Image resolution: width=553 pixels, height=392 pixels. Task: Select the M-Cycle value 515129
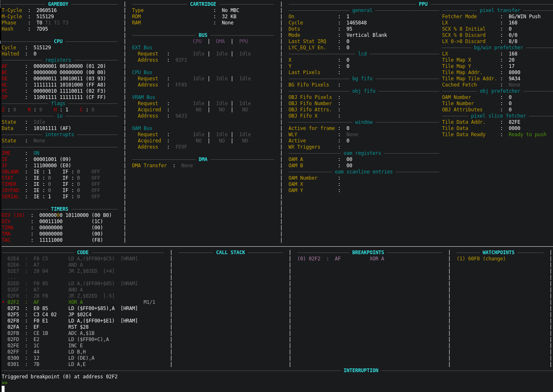click(45, 17)
